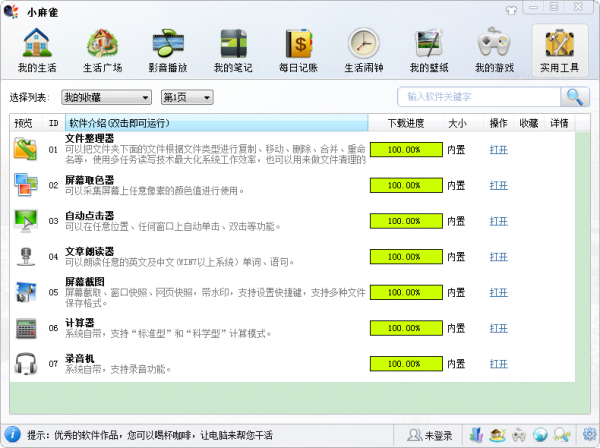Click the 软件介绍 column header

pos(217,123)
